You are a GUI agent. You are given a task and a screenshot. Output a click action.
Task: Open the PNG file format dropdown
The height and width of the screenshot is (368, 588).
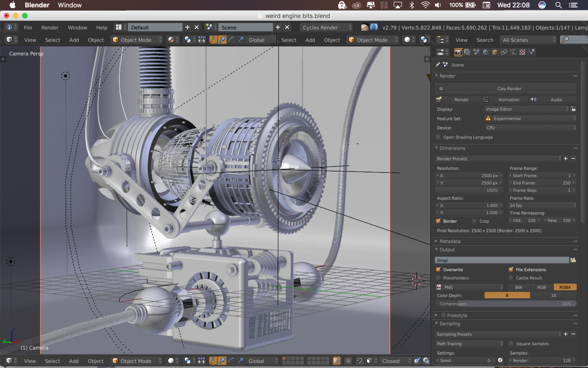[x=469, y=287]
